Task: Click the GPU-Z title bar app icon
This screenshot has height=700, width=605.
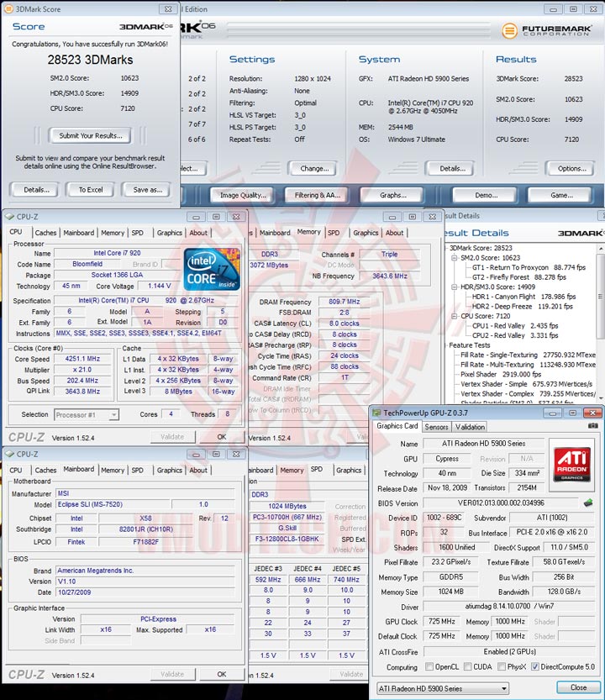Action: coord(376,413)
